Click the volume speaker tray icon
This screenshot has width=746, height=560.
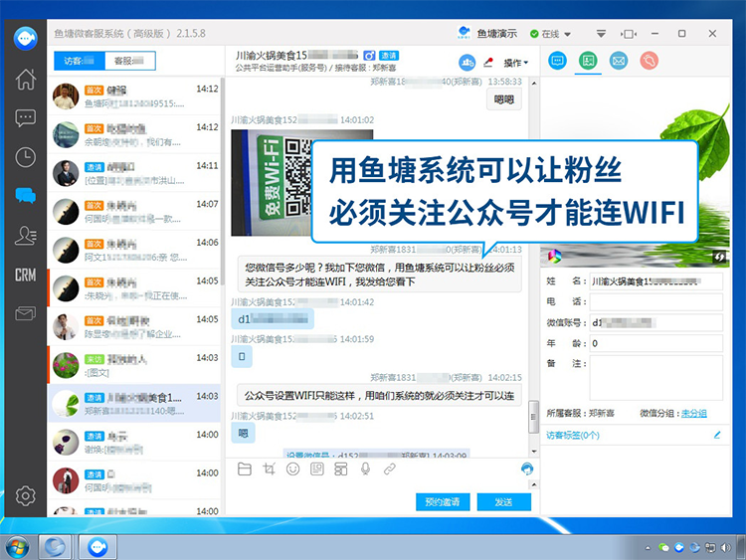[x=725, y=548]
